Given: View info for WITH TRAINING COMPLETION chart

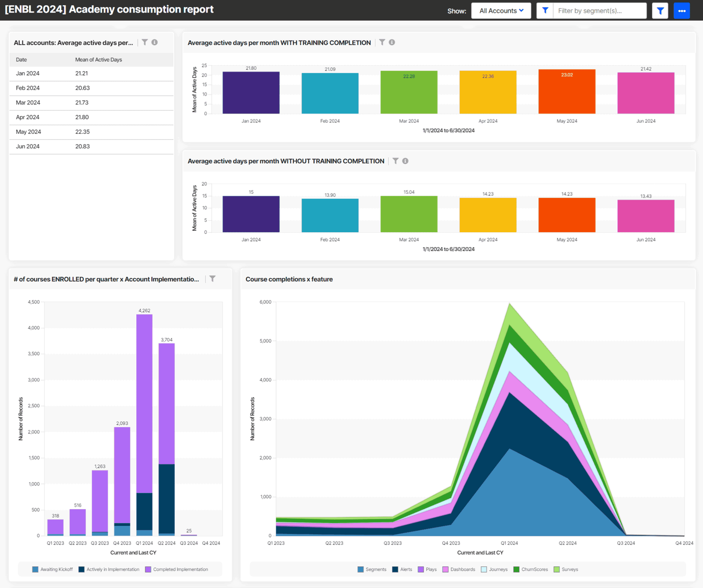Looking at the screenshot, I should click(x=392, y=42).
